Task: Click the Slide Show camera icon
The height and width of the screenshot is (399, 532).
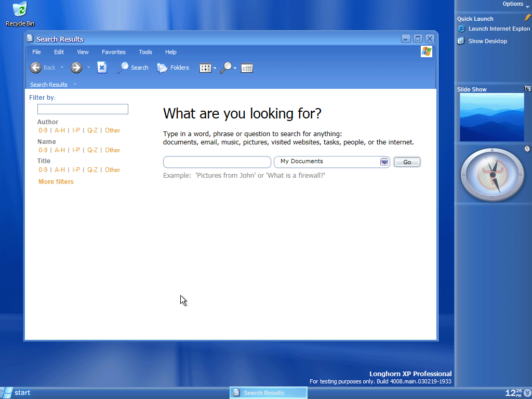Action: [527, 88]
